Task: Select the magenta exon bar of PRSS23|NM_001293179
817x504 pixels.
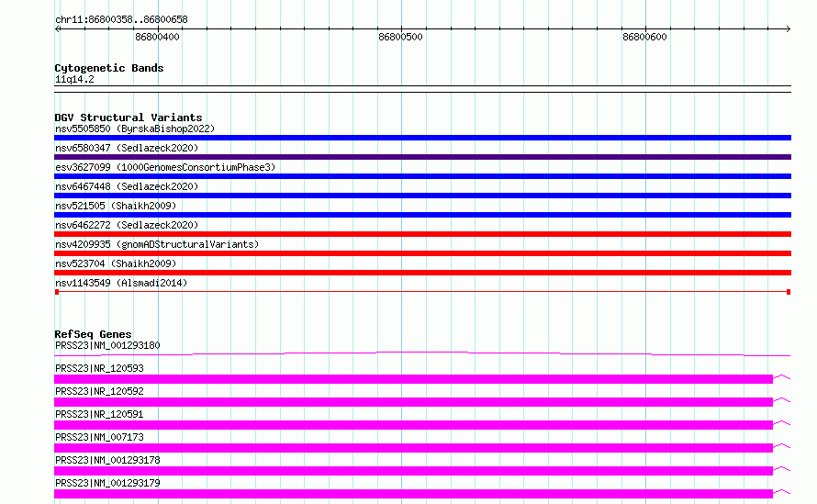Action: point(413,494)
